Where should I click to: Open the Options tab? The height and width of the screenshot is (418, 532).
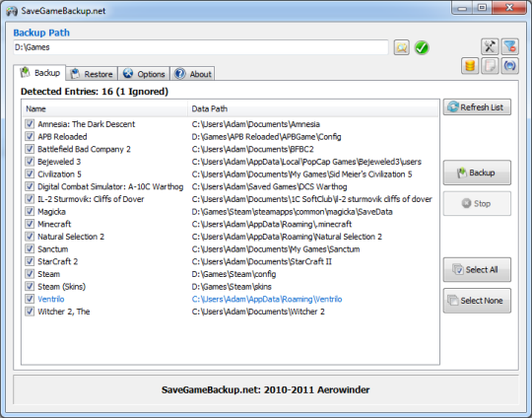tap(144, 74)
